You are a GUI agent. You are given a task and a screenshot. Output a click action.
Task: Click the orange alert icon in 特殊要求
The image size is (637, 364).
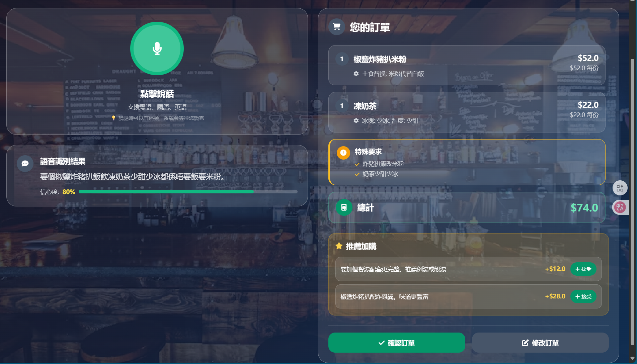(343, 153)
